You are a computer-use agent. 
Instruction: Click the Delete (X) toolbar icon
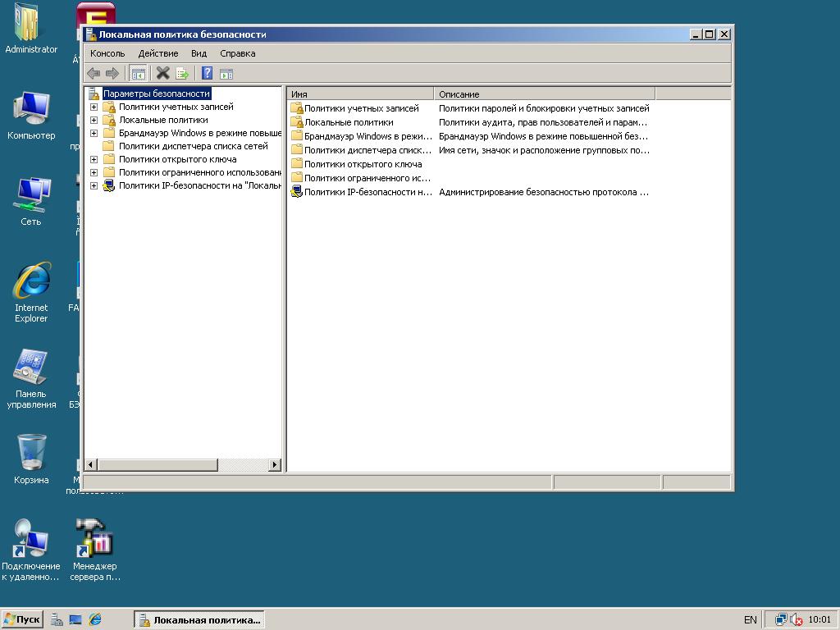pos(163,73)
